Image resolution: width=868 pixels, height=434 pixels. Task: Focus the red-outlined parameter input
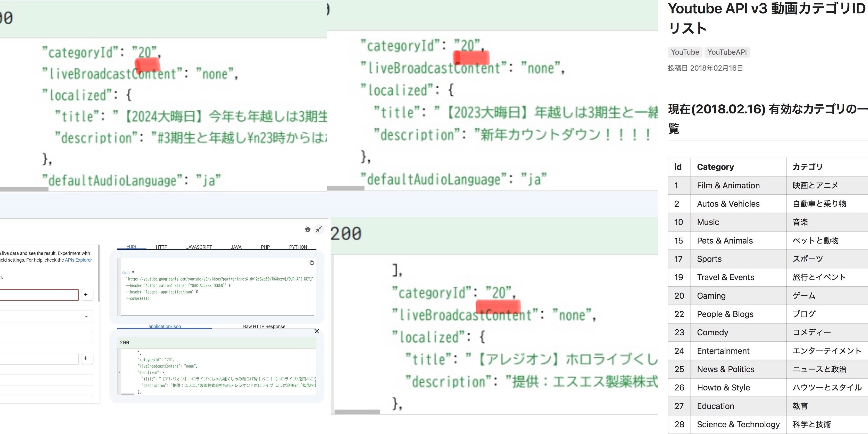click(x=39, y=295)
